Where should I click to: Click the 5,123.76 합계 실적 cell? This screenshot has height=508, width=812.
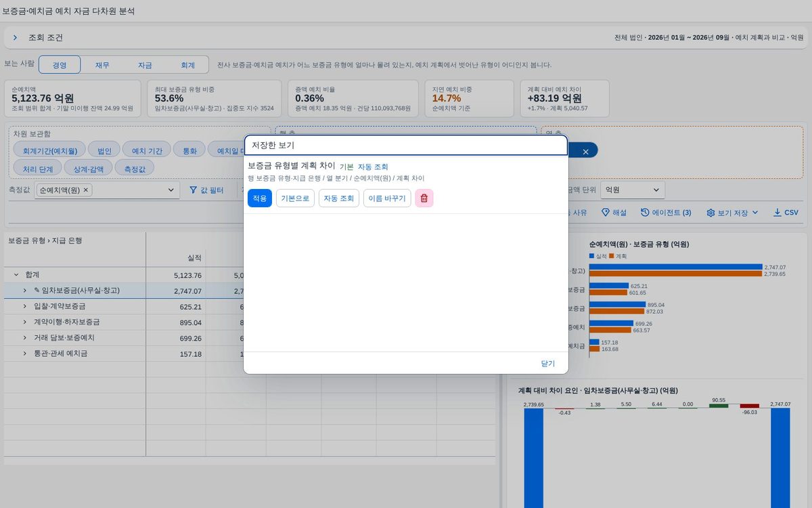[x=176, y=275]
